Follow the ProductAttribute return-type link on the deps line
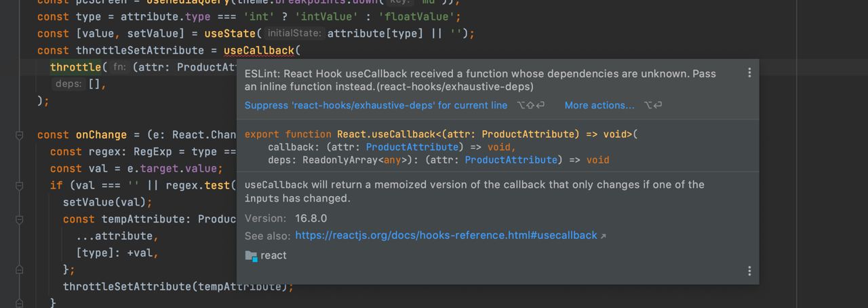Viewport: 868px width, 308px height. coord(511,160)
